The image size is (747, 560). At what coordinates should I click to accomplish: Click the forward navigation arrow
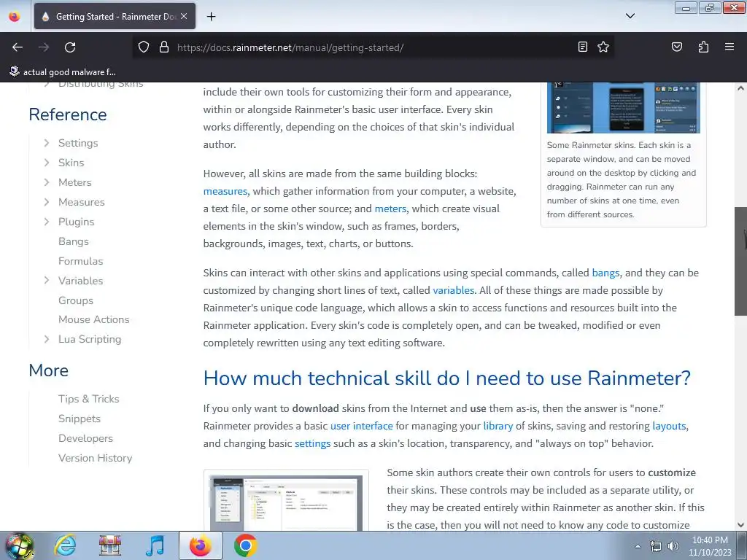44,47
